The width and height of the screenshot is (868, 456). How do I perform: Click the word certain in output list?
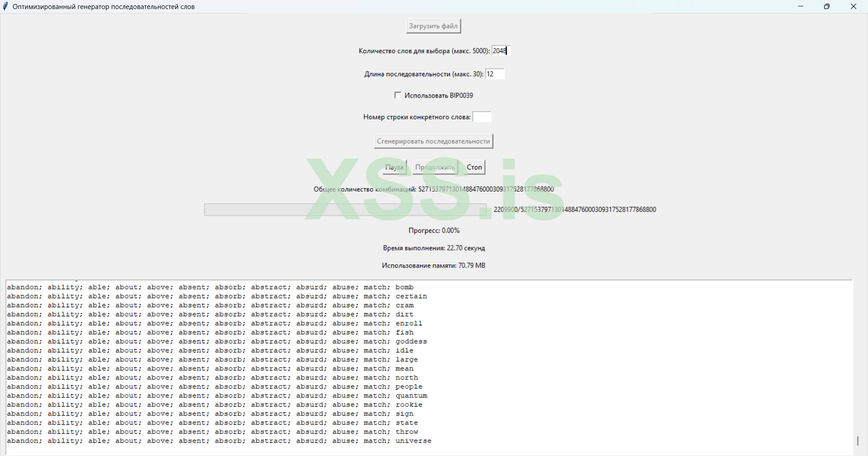point(411,296)
